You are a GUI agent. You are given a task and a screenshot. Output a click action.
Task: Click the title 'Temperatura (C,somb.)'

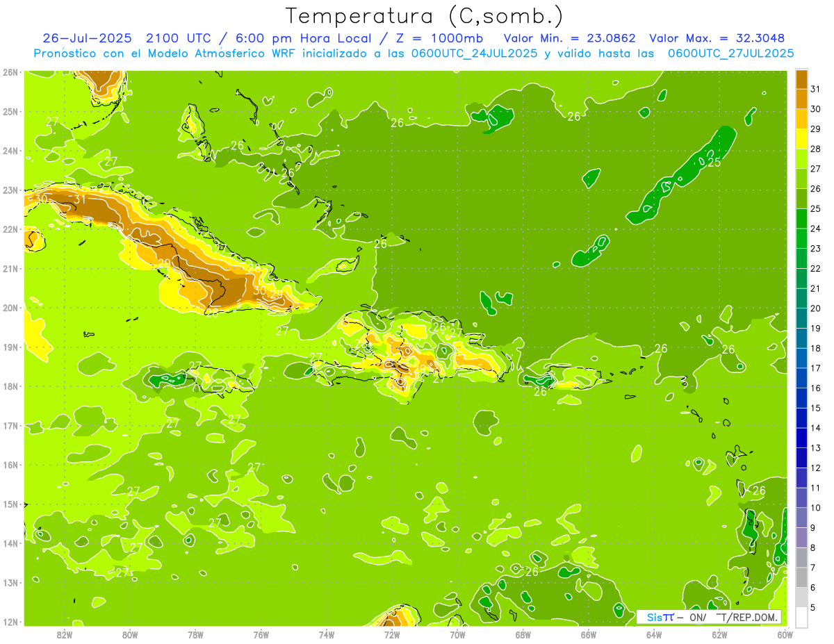click(x=425, y=16)
